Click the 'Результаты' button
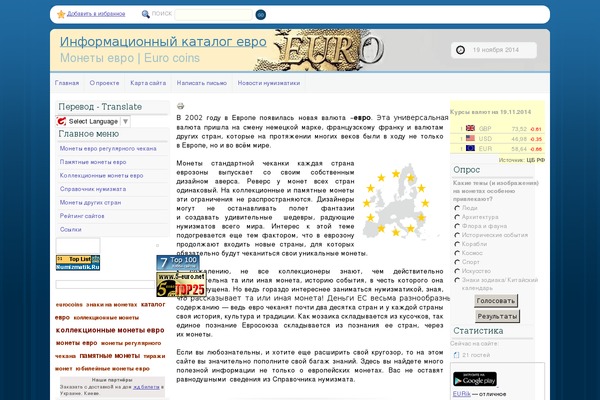The width and height of the screenshot is (600, 400). click(497, 317)
